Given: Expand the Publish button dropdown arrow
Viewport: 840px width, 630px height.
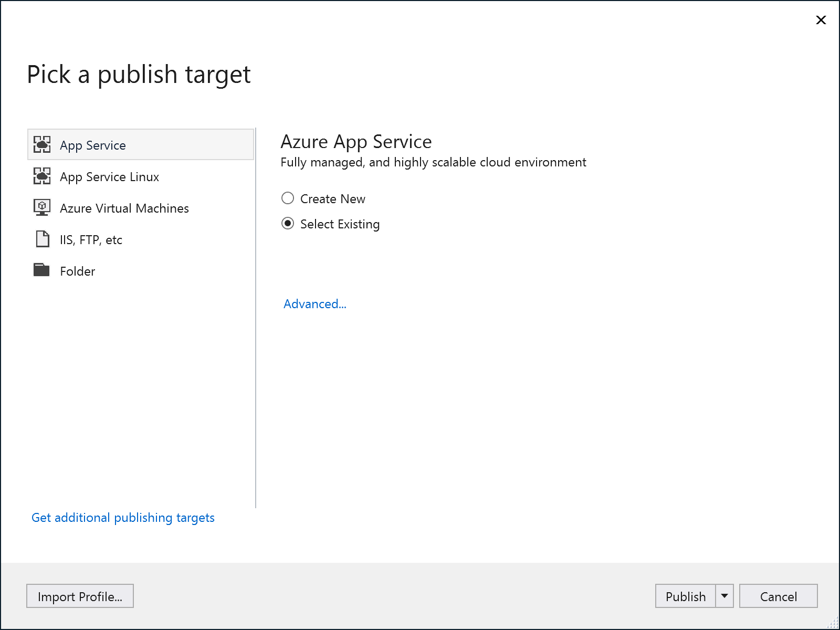Looking at the screenshot, I should pyautogui.click(x=724, y=596).
